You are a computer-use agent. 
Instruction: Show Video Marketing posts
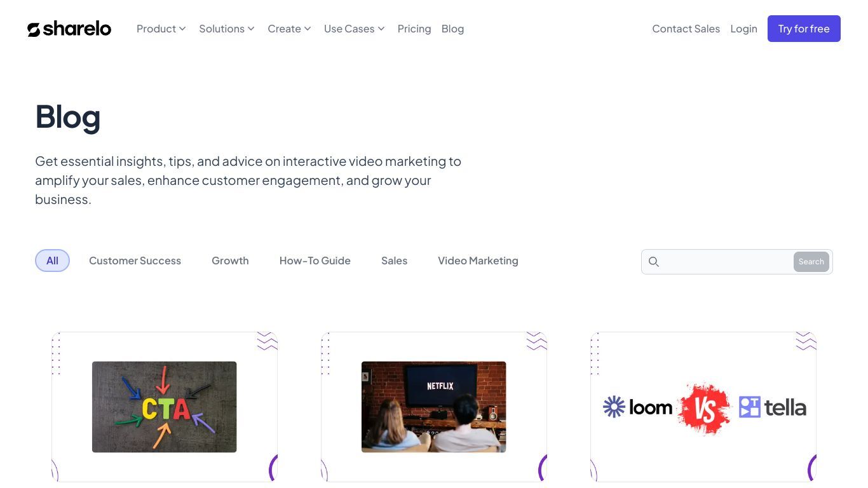coord(478,261)
